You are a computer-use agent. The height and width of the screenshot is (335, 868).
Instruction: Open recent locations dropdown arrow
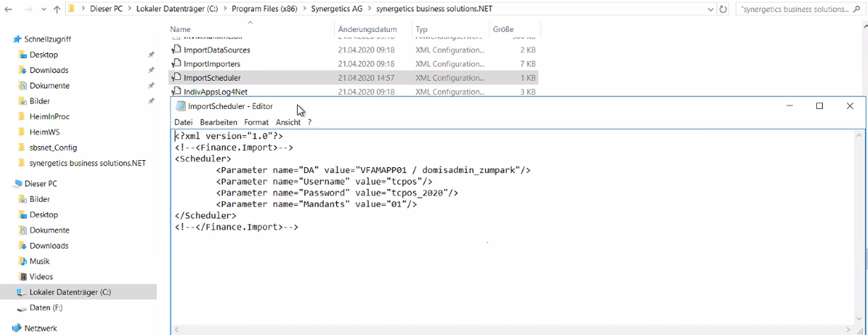tap(45, 10)
